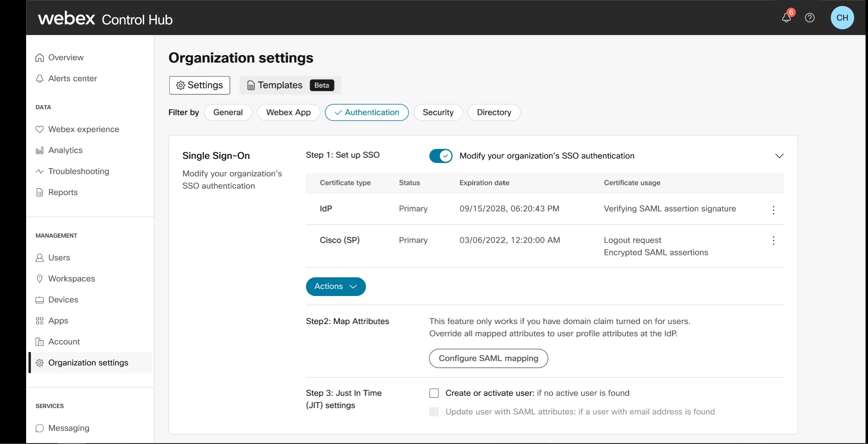
Task: Click the Cisco (SP) certificate type cell
Action: 340,240
